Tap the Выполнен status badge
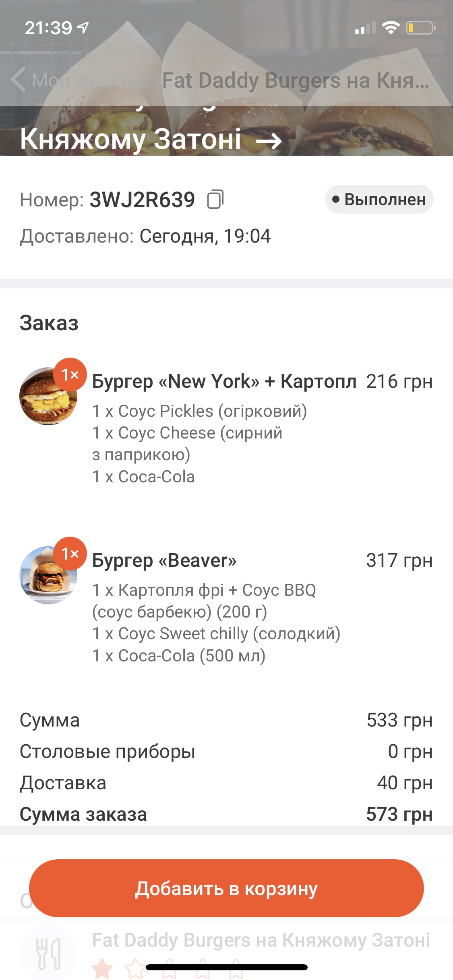Image resolution: width=453 pixels, height=980 pixels. (x=379, y=199)
